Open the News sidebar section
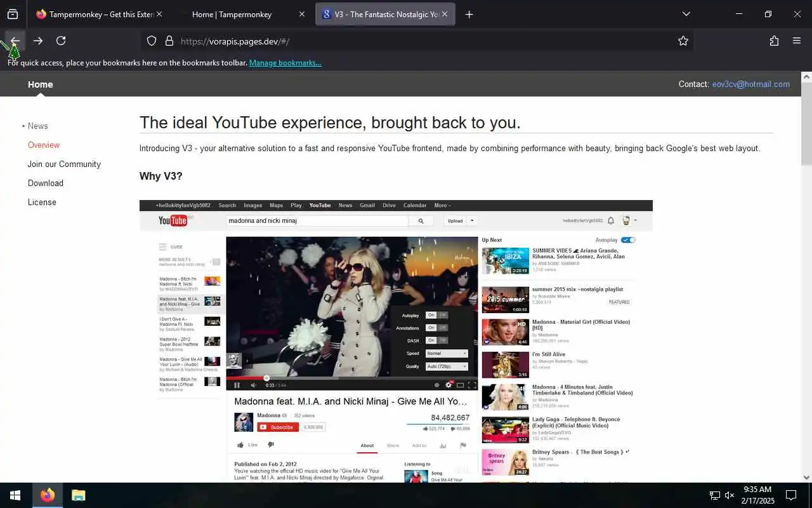This screenshot has width=812, height=508. (38, 126)
